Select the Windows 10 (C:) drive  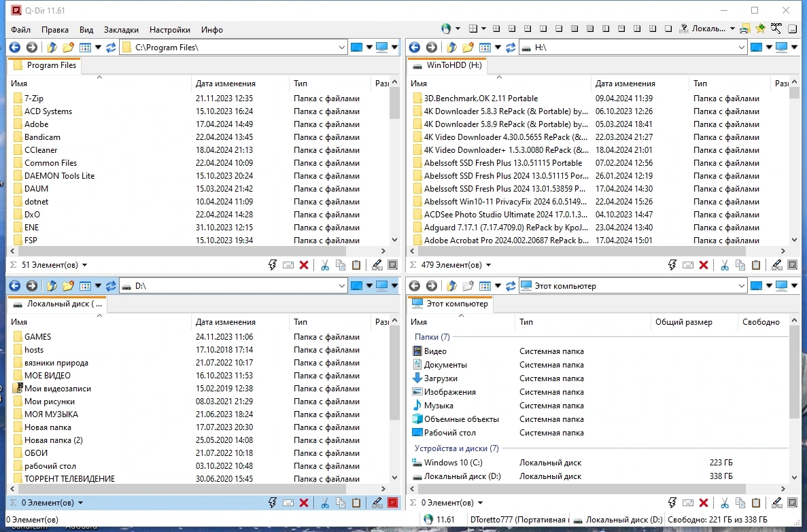[453, 463]
